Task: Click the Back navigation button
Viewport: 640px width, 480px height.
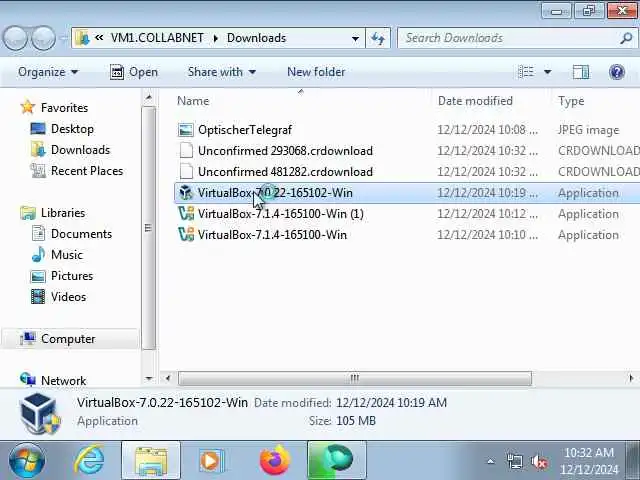Action: click(16, 38)
